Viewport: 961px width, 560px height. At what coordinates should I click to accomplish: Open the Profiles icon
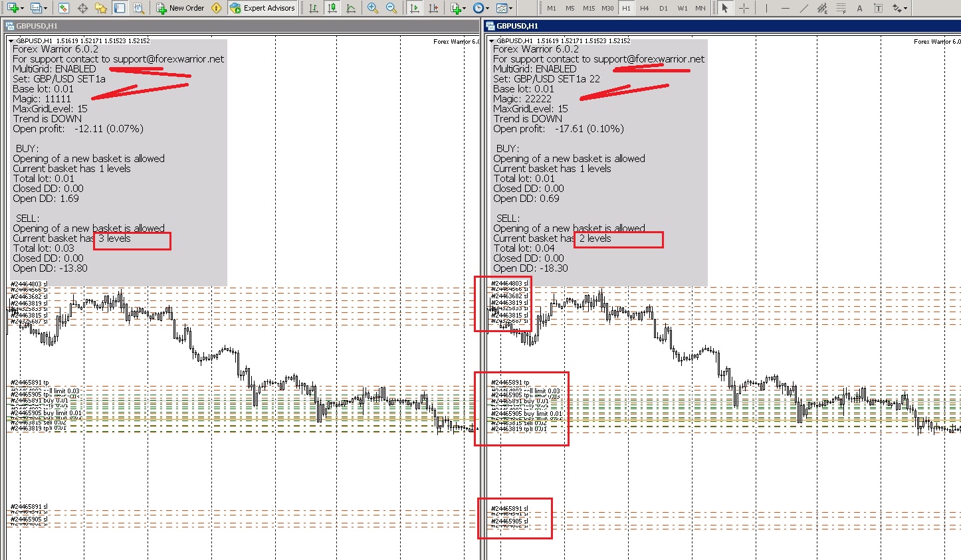point(36,8)
